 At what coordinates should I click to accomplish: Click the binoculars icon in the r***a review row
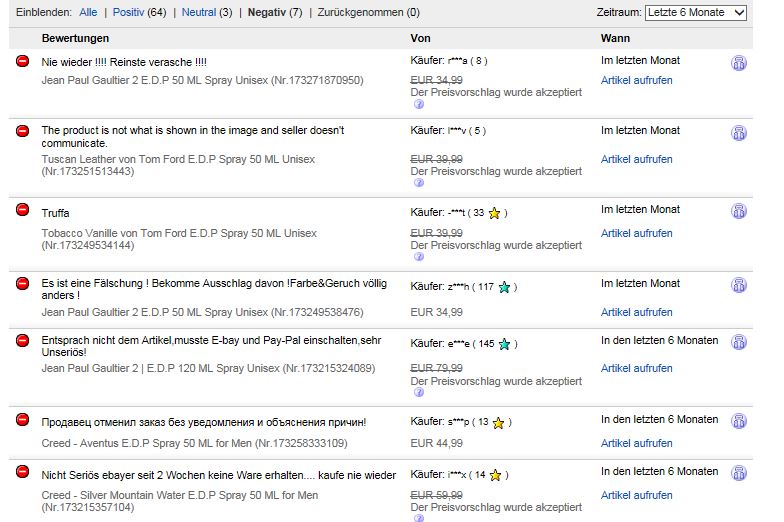739,63
